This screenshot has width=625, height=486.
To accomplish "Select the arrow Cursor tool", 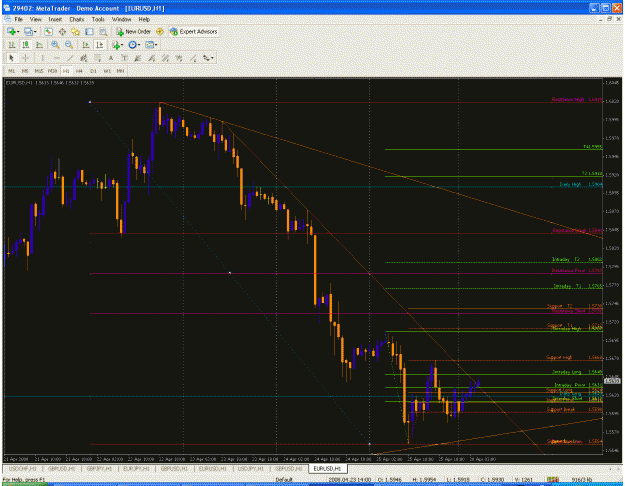I will click(12, 58).
